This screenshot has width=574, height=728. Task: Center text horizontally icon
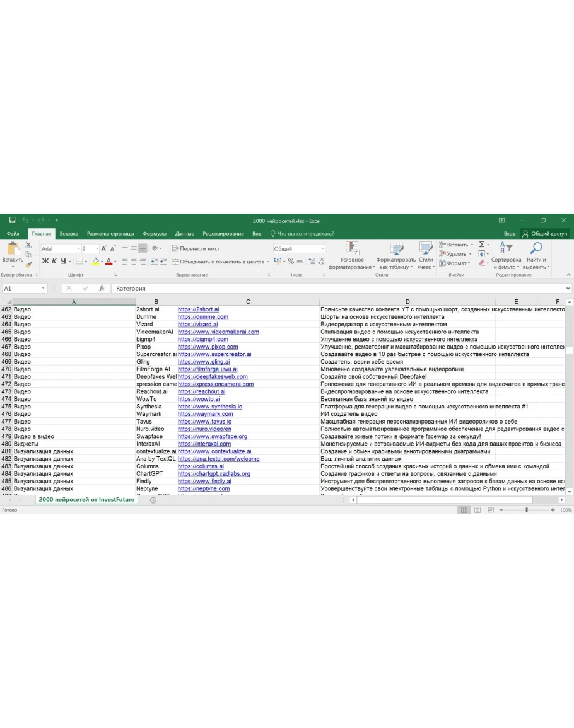coord(133,262)
